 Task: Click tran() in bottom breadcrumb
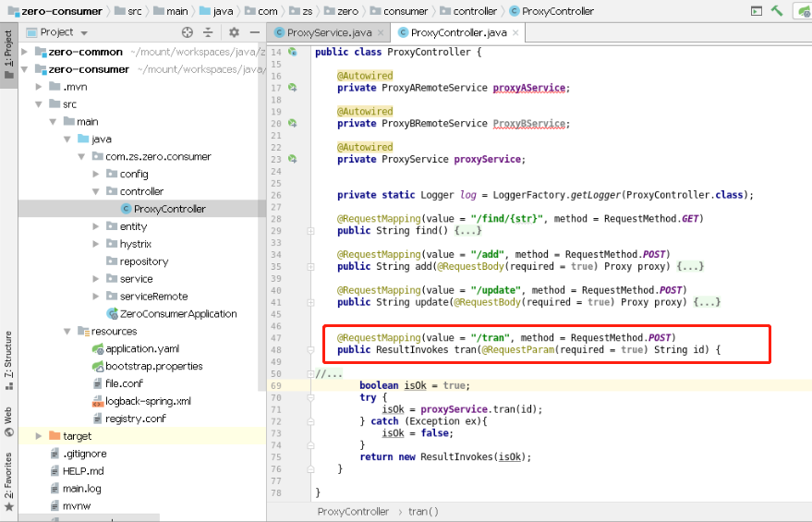coord(423,512)
